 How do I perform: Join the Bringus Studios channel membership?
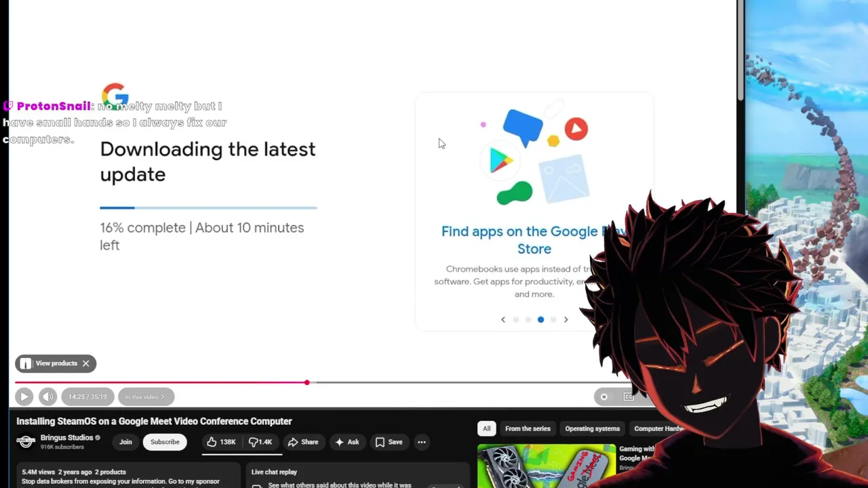click(x=125, y=442)
